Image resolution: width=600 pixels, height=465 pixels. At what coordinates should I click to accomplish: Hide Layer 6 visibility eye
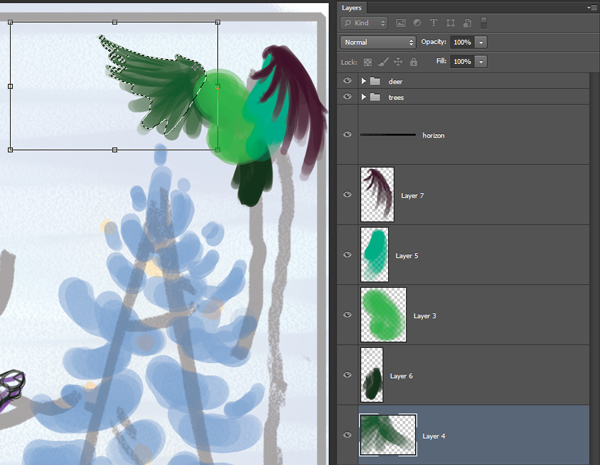pyautogui.click(x=347, y=375)
